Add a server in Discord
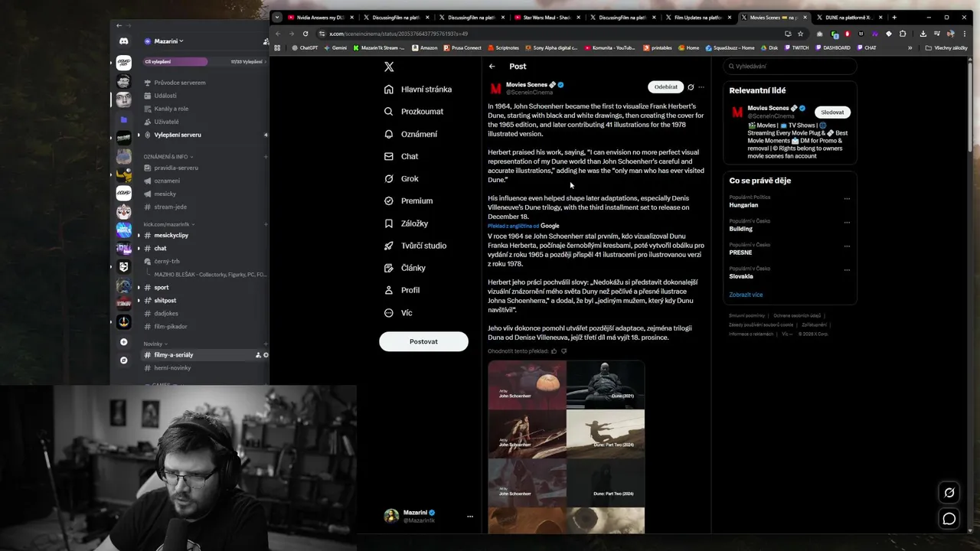The height and width of the screenshot is (551, 980). click(123, 342)
